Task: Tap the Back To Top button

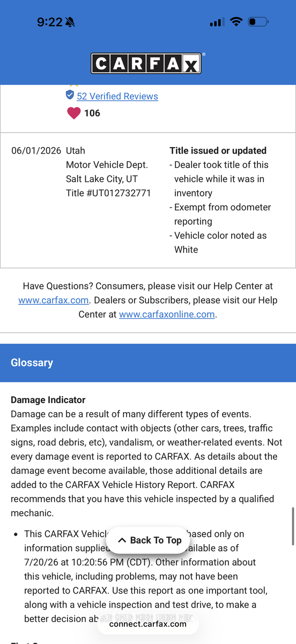Action: [149, 540]
